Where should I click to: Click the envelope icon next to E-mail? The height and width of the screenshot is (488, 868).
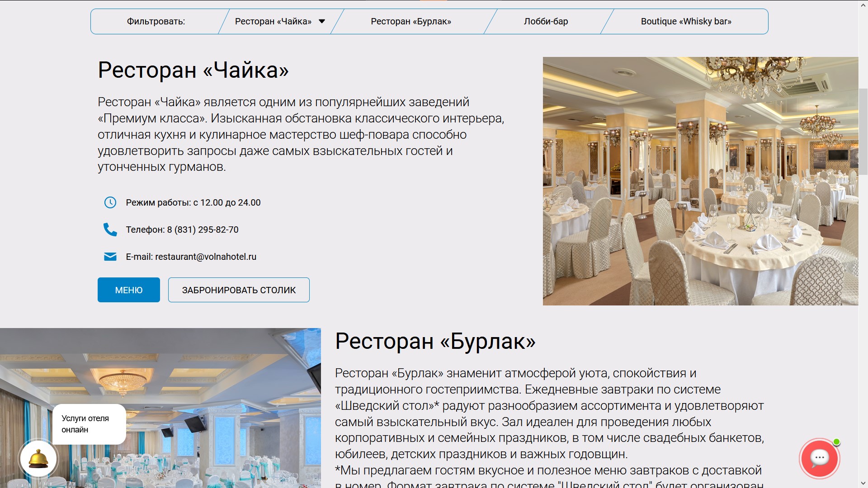coord(110,256)
